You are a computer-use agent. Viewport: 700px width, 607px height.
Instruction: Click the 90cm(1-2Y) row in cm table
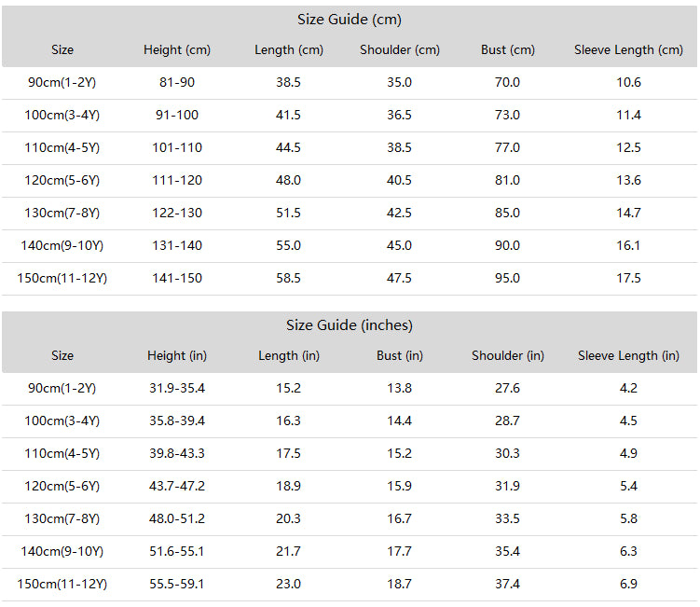[x=350, y=83]
